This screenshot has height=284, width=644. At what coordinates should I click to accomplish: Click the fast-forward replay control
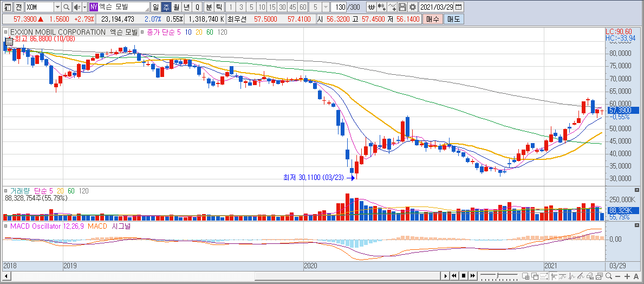tap(473, 276)
